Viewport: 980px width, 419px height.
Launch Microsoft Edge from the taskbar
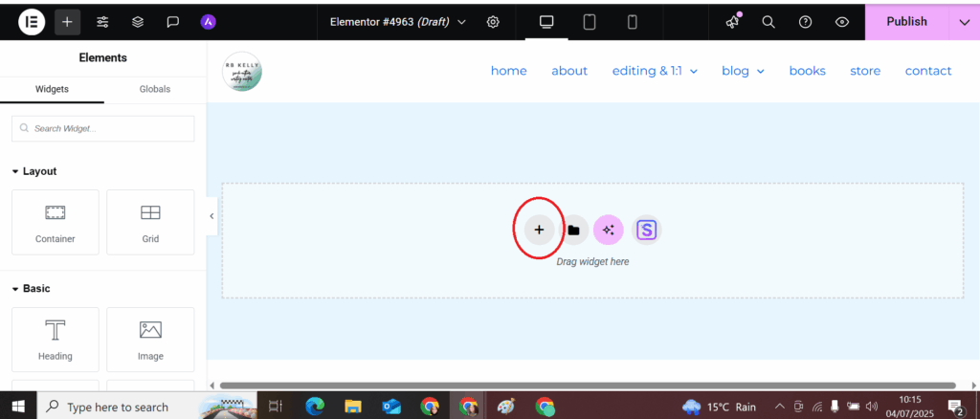pos(315,407)
